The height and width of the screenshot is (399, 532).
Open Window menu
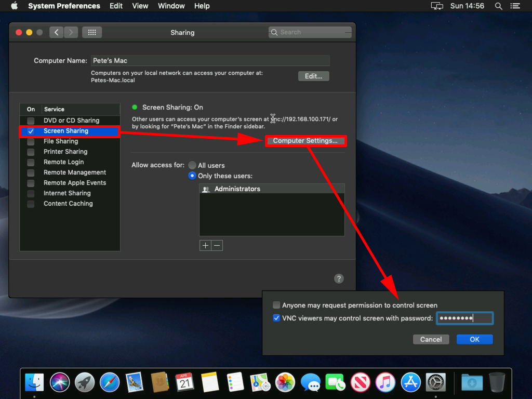171,6
